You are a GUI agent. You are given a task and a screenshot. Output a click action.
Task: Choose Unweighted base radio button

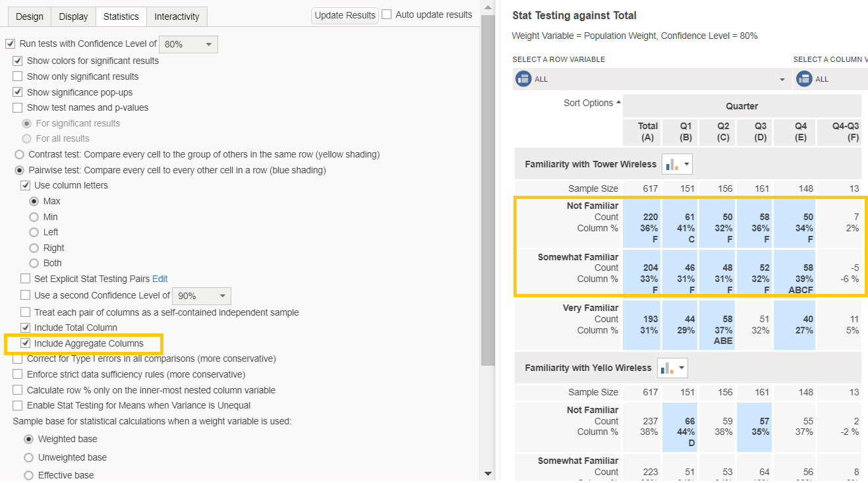click(28, 457)
